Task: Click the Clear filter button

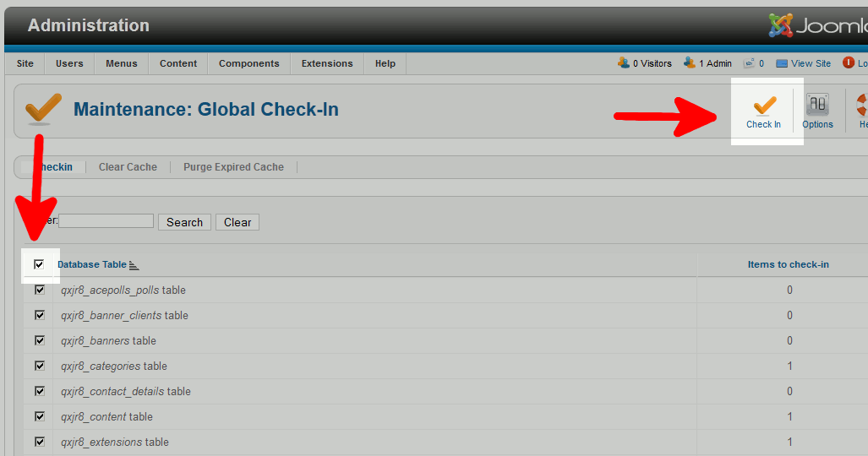Action: click(x=237, y=222)
